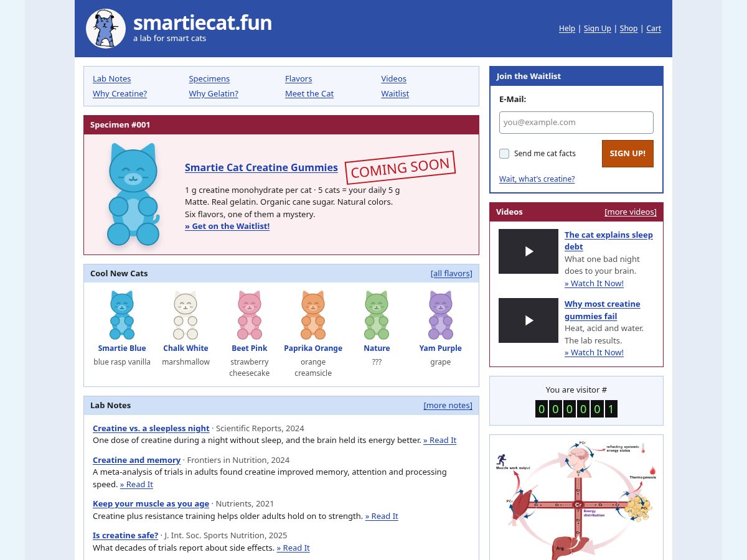747x560 pixels.
Task: Go to Specimens in navigation
Action: click(x=209, y=79)
